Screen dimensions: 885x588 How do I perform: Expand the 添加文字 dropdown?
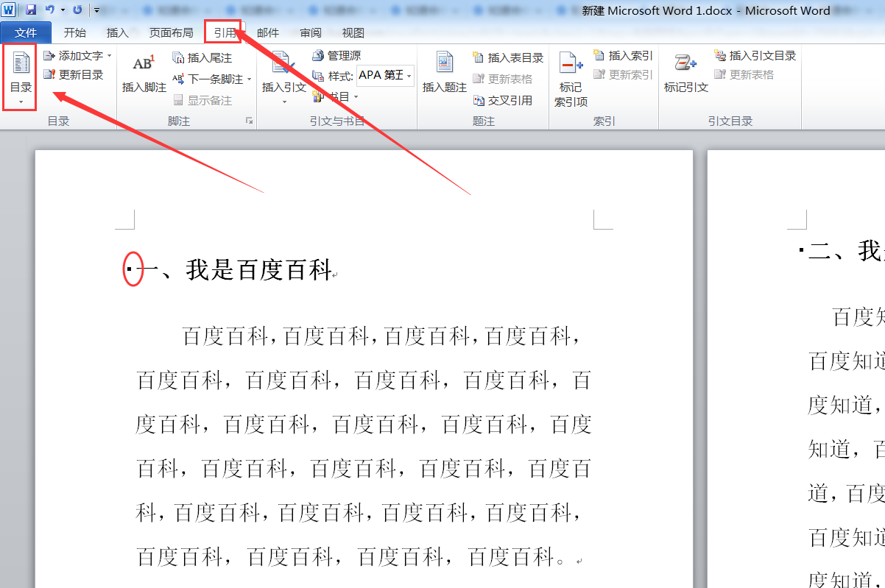coord(110,56)
